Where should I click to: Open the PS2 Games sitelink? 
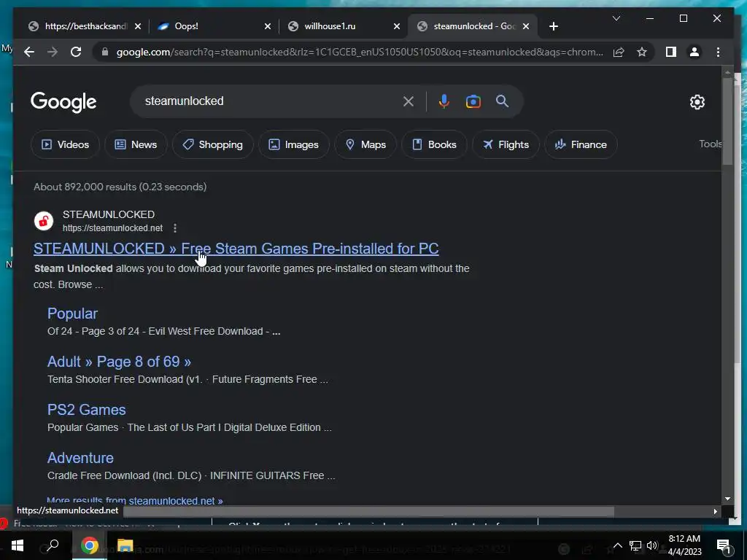point(86,410)
